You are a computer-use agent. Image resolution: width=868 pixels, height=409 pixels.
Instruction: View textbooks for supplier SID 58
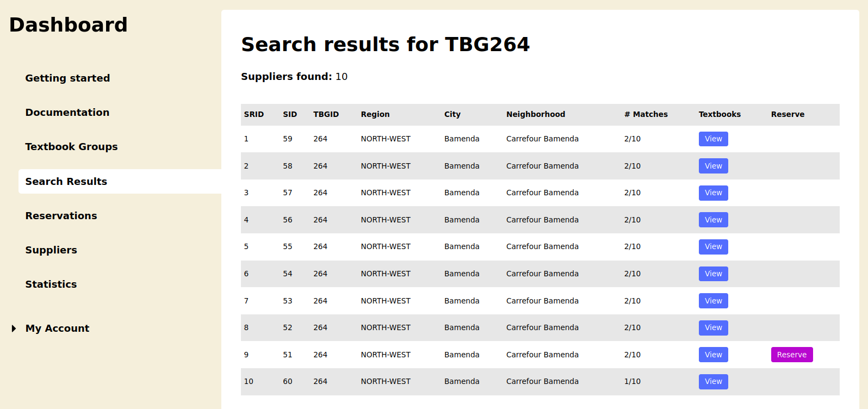pos(713,166)
